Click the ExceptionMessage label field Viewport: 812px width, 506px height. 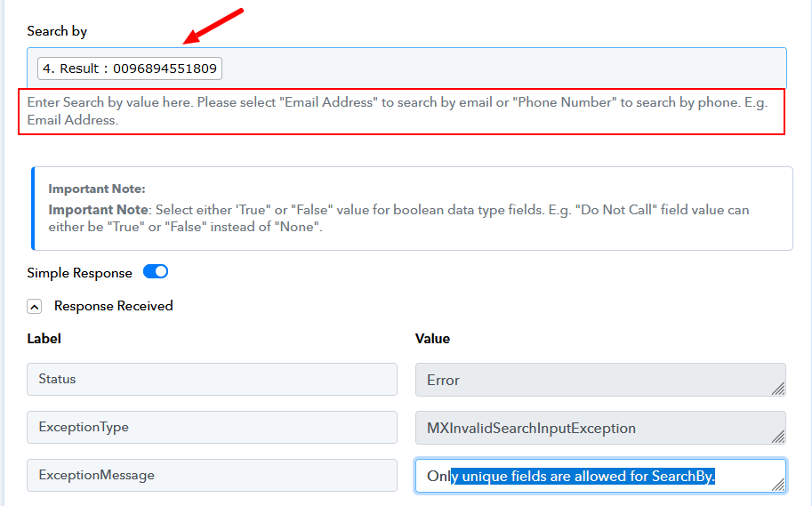pos(212,476)
